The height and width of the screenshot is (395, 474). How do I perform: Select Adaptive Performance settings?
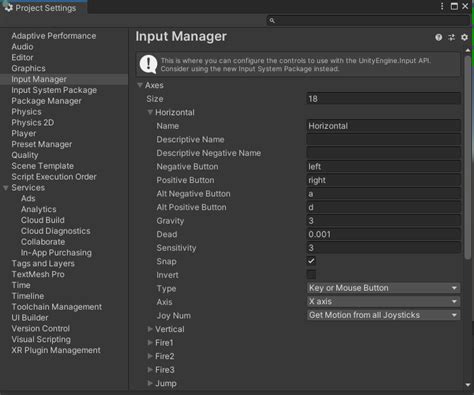[54, 36]
